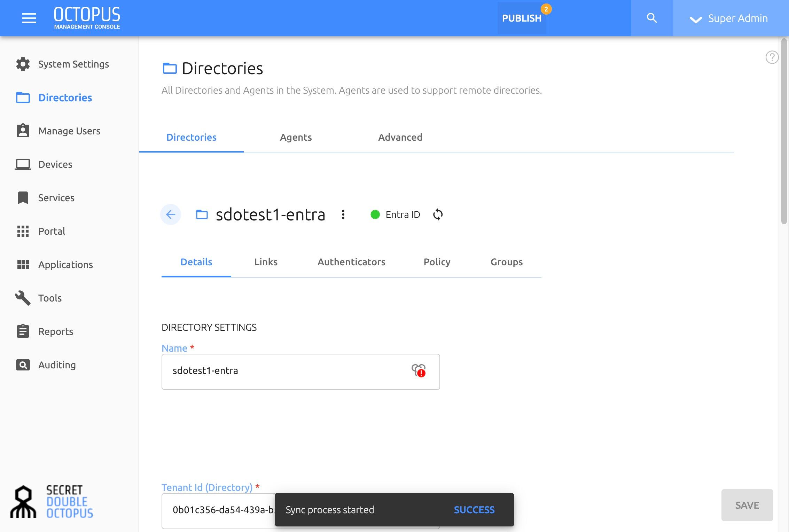This screenshot has height=532, width=789.
Task: Click the folder icon beside sdotest1-entra
Action: click(x=202, y=214)
